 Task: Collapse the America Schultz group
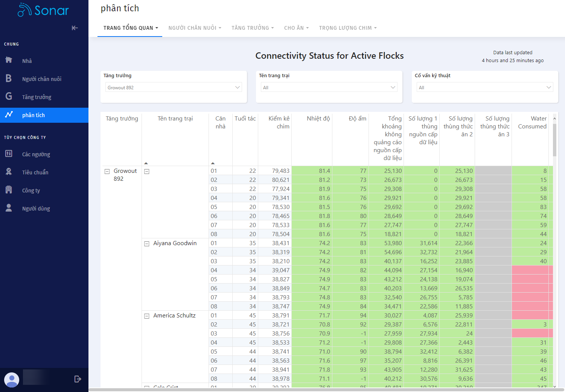pos(147,316)
